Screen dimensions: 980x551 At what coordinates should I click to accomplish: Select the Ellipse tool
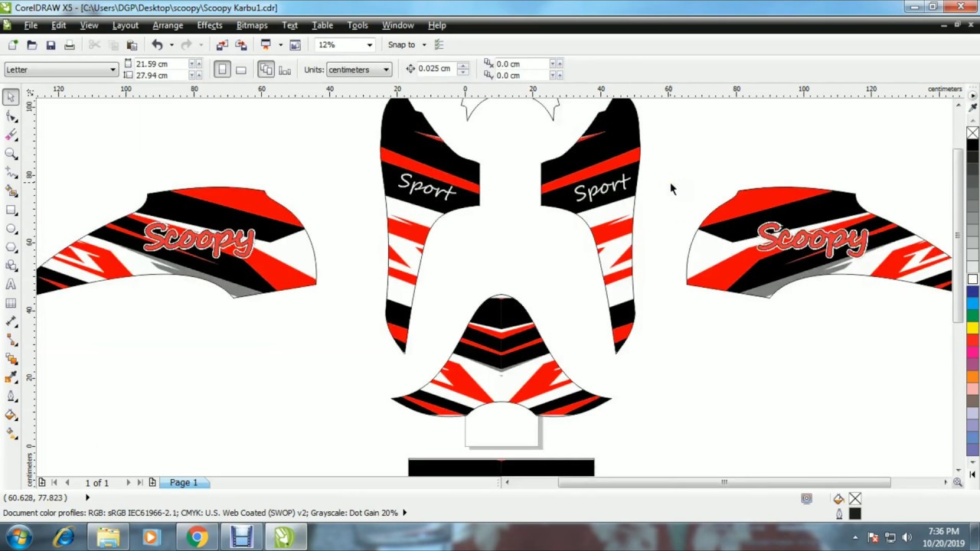coord(11,228)
